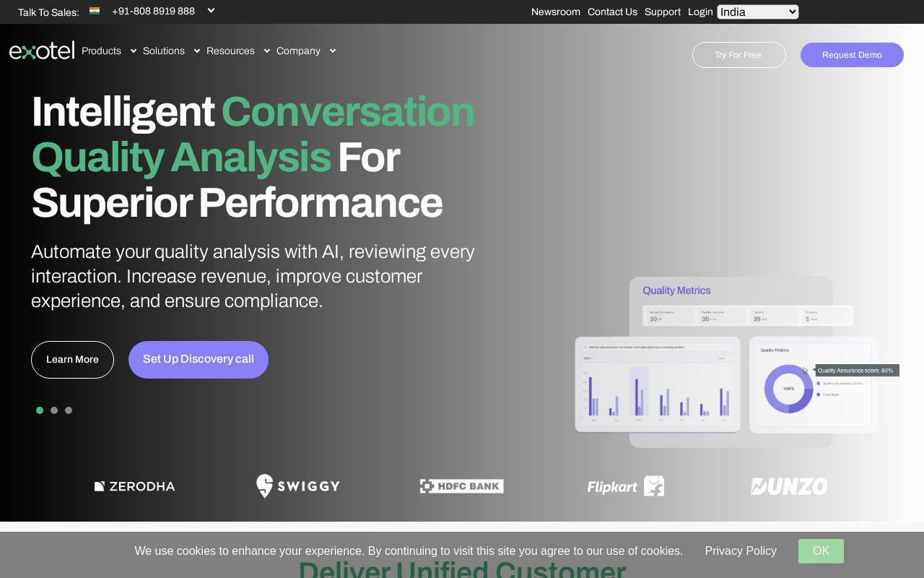Click the Dunzo logo

tap(789, 486)
